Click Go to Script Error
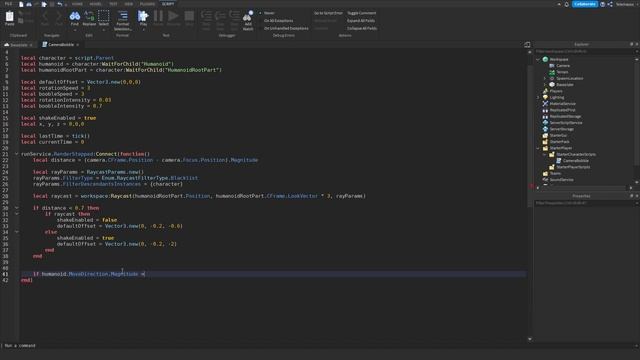Image resolution: width=640 pixels, height=360 pixels. point(328,13)
